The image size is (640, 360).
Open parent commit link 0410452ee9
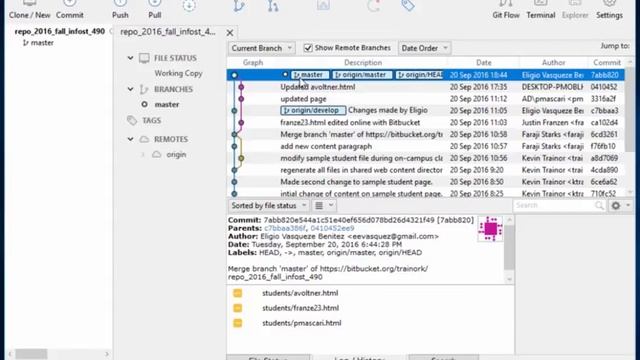point(332,229)
